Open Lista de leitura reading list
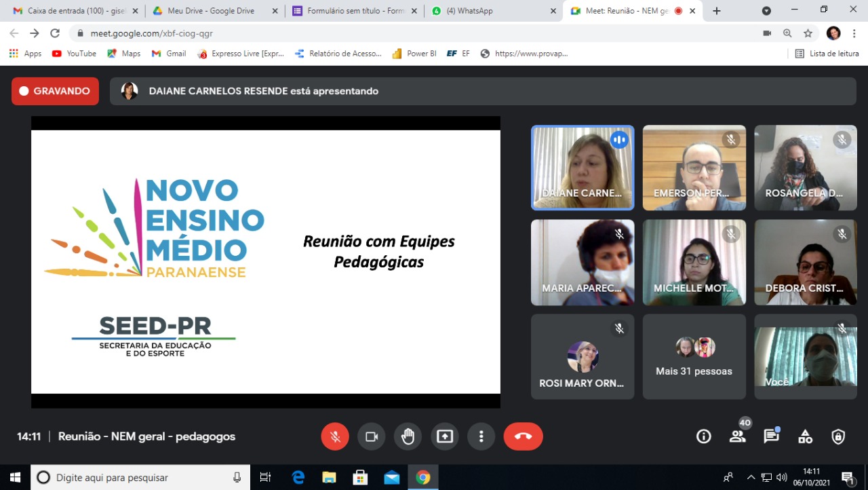 click(827, 54)
